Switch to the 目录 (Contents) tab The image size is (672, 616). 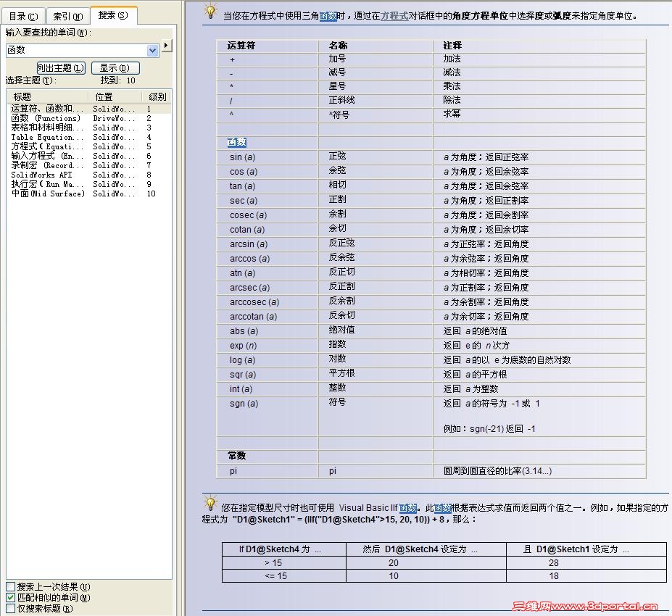pos(24,16)
